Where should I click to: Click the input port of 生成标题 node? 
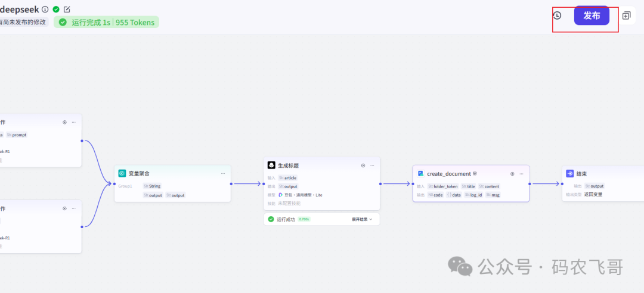click(x=264, y=184)
